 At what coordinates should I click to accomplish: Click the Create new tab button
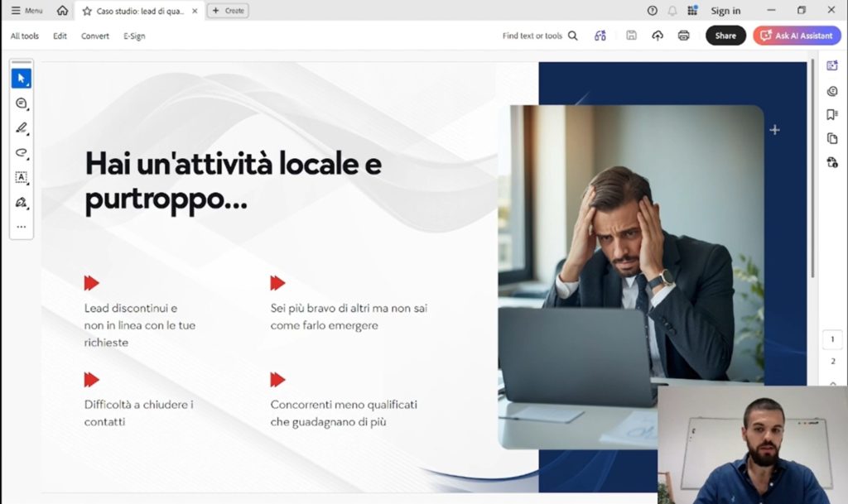[228, 10]
